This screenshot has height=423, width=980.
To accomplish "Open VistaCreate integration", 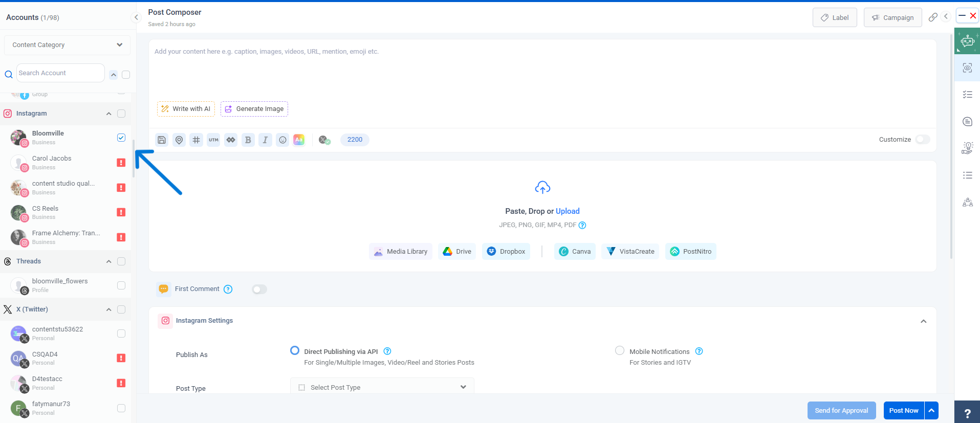I will pyautogui.click(x=630, y=252).
